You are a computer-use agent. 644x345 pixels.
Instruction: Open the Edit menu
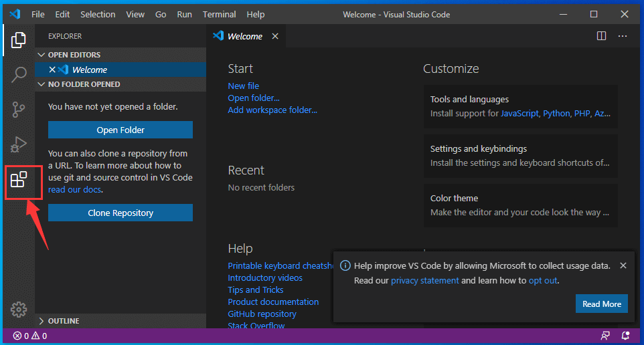tap(62, 14)
